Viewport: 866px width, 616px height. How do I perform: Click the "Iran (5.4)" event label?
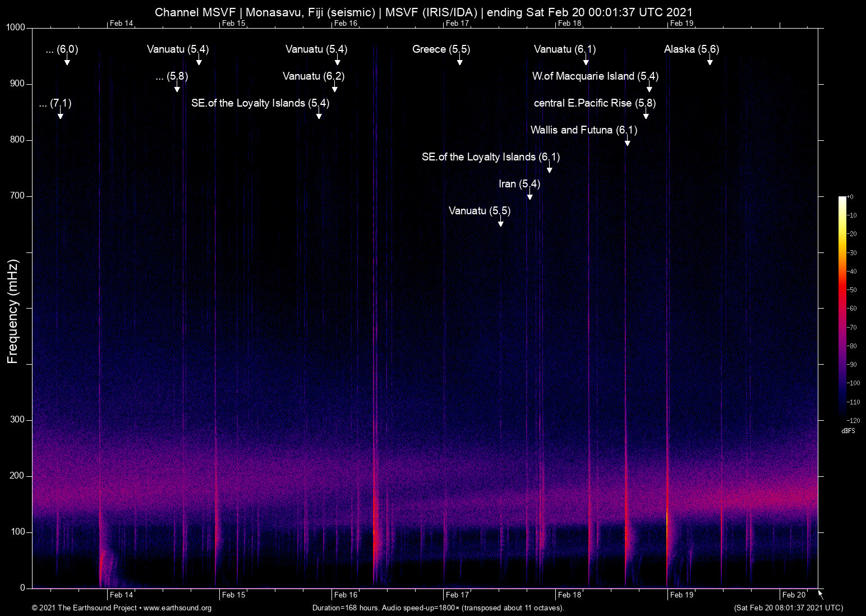tap(519, 184)
